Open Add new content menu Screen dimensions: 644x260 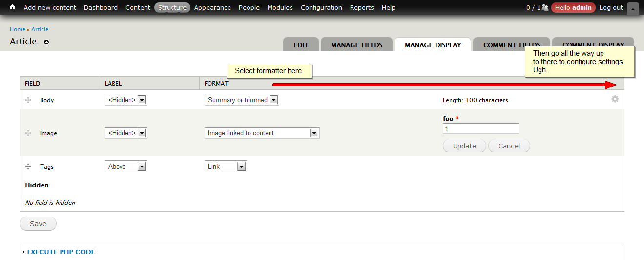pyautogui.click(x=50, y=7)
